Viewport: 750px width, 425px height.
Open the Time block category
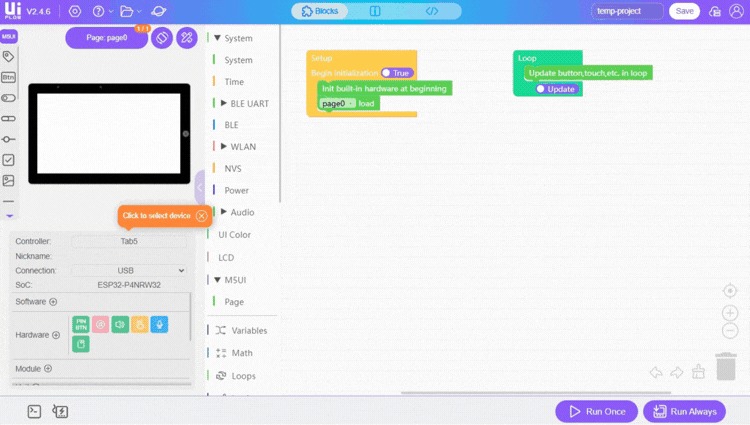(234, 82)
